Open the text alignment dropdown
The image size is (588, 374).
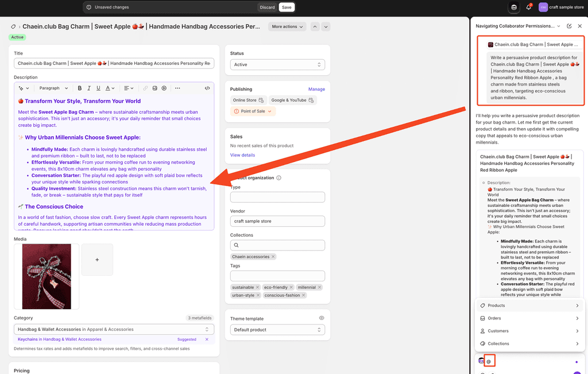tap(129, 88)
